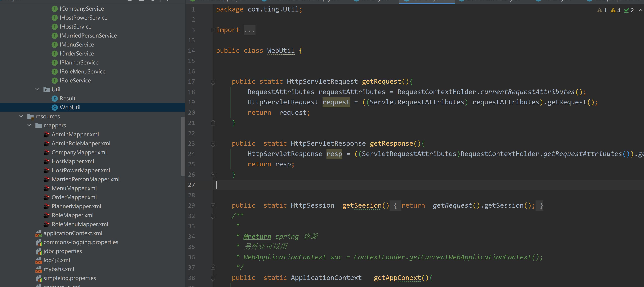The height and width of the screenshot is (287, 644).
Task: Click getResponse fold end marker line 26
Action: pos(213,175)
